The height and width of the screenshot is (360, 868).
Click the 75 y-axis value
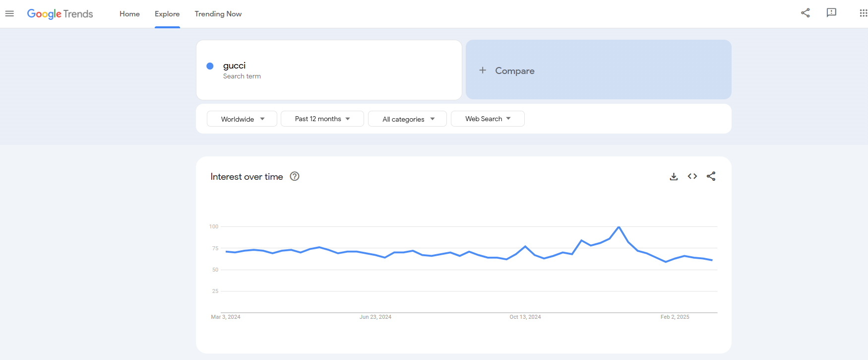click(215, 248)
